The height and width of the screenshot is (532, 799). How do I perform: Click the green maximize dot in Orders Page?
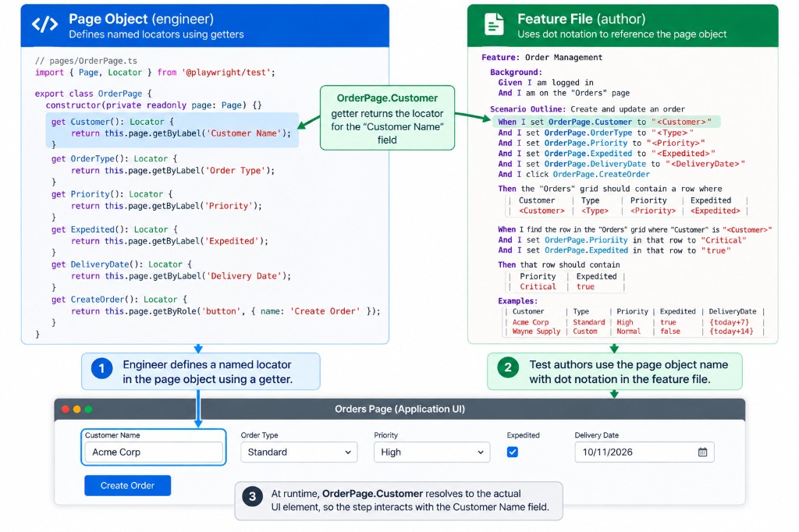tap(89, 410)
